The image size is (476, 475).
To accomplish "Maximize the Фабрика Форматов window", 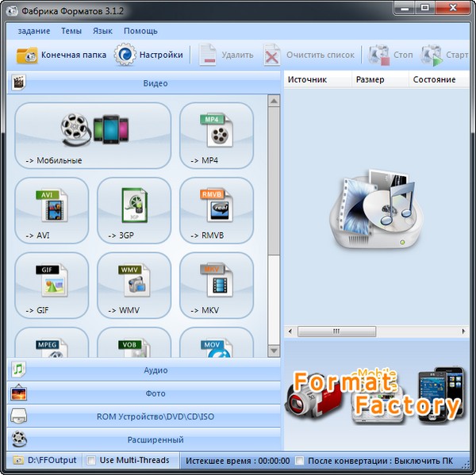I will [425, 8].
